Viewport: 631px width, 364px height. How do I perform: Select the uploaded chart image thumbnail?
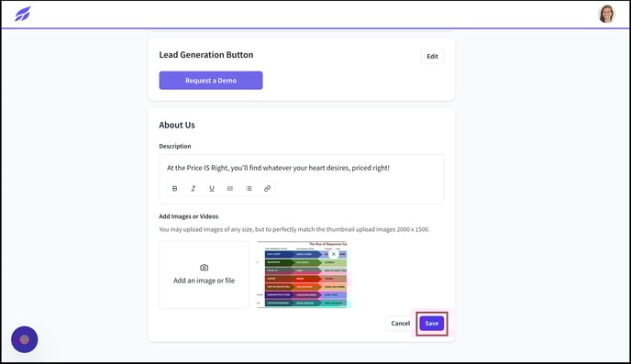(x=302, y=275)
